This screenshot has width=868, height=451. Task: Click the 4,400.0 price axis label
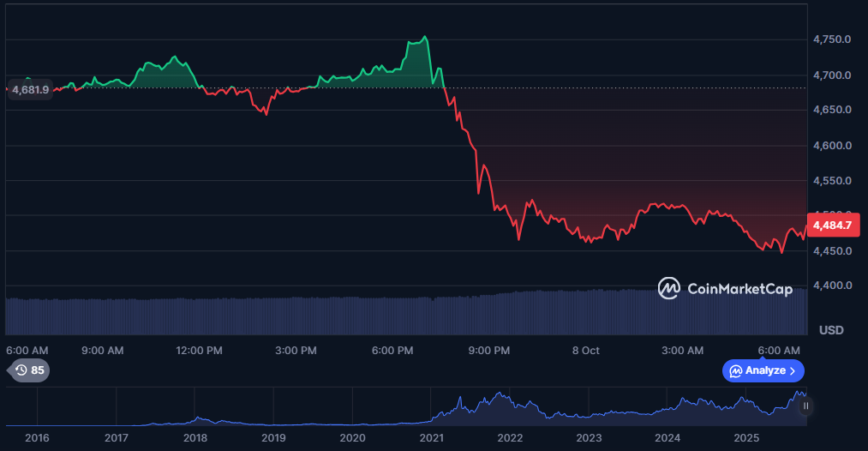point(831,286)
